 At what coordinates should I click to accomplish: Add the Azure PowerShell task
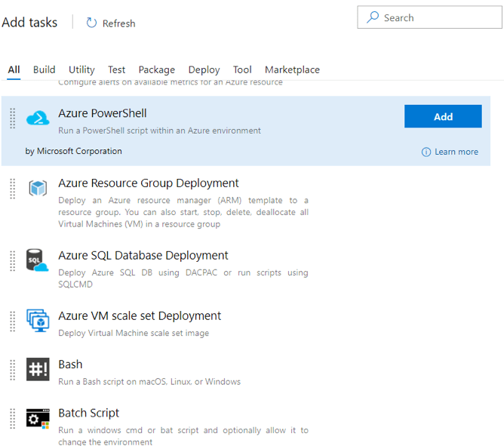point(443,116)
